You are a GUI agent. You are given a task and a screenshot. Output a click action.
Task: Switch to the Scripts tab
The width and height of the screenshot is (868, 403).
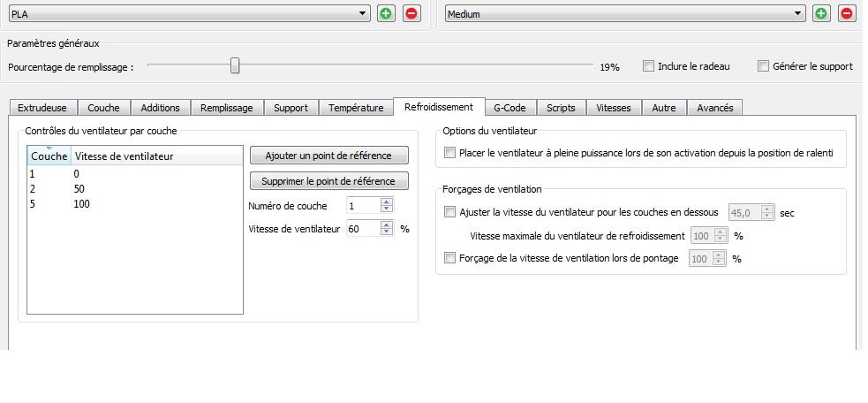pyautogui.click(x=561, y=108)
